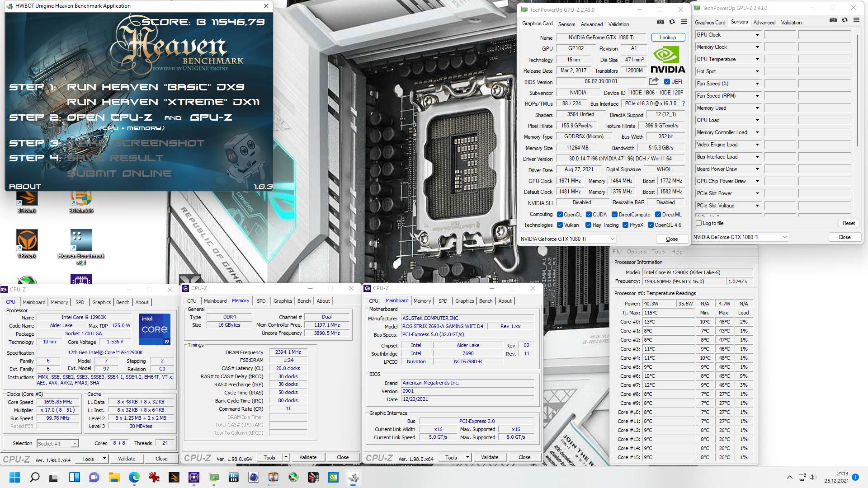
Task: Open the SPD tab in the CPU-Z Memory window
Action: click(261, 301)
